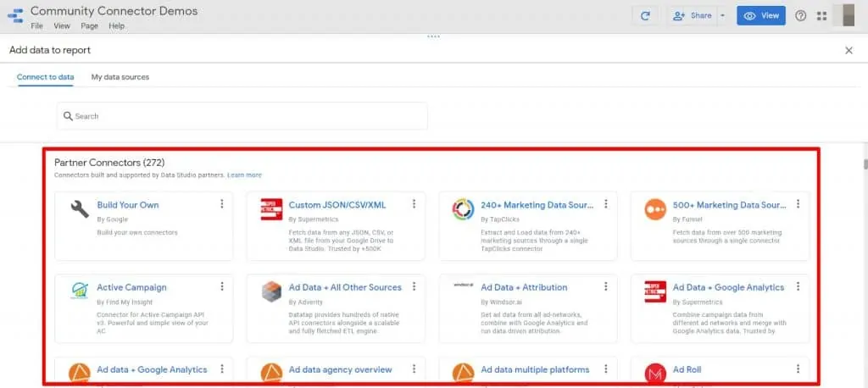The height and width of the screenshot is (388, 868).
Task: Open three-dot menu on Build Your Own card
Action: pyautogui.click(x=222, y=204)
